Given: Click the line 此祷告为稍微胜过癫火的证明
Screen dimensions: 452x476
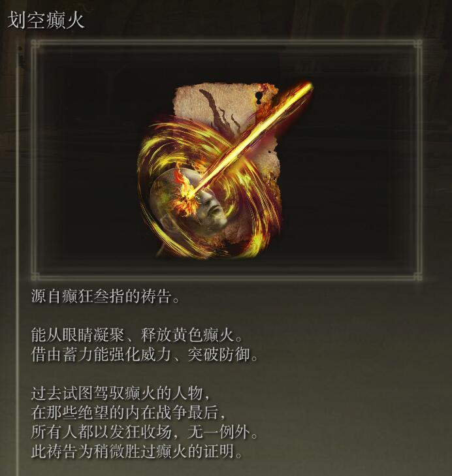Looking at the screenshot, I should [x=137, y=451].
